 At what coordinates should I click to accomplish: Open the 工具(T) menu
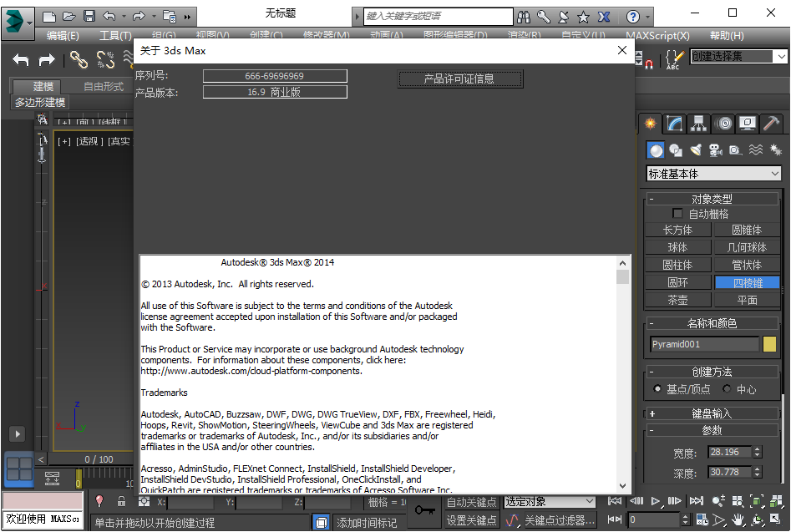115,35
